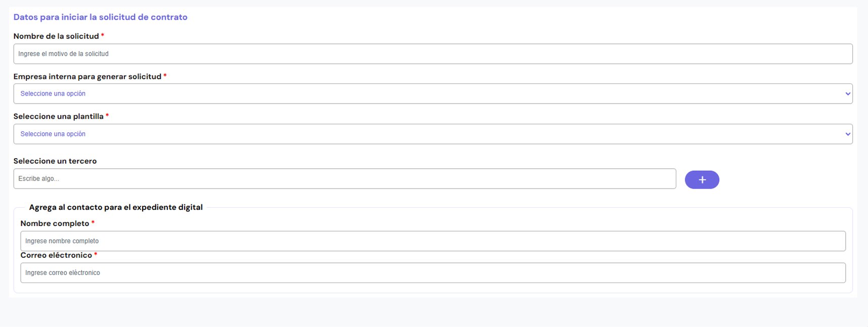Focus the Nombre de la solicitud input

(x=432, y=54)
